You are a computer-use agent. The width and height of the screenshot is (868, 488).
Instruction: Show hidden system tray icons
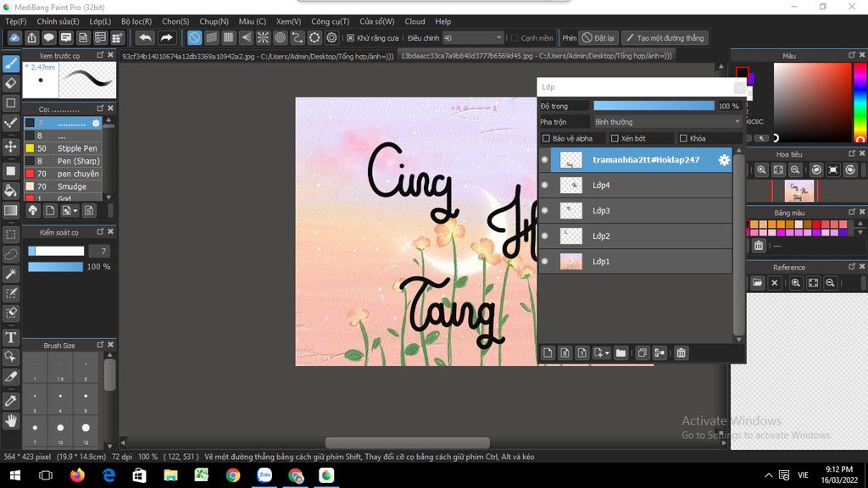(x=768, y=475)
